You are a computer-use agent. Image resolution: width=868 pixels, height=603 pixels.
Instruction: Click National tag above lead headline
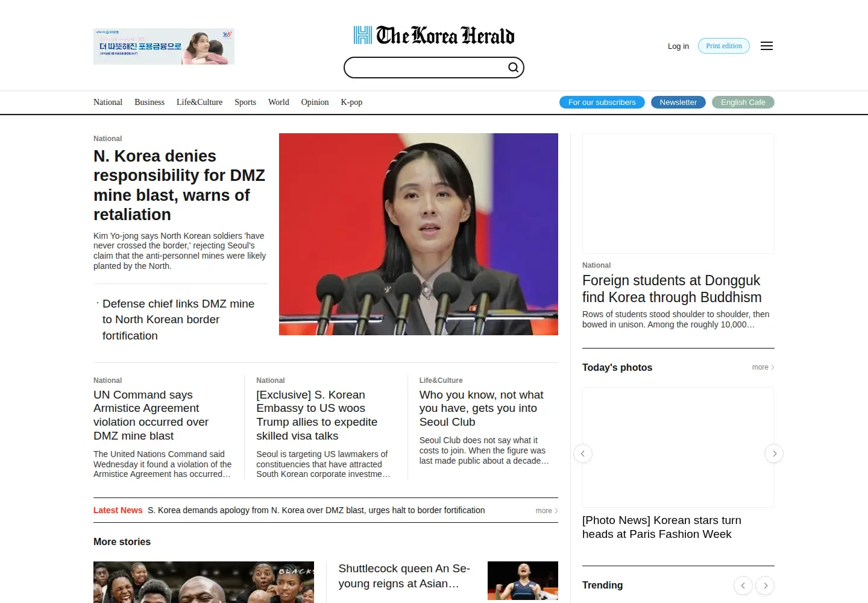[107, 139]
